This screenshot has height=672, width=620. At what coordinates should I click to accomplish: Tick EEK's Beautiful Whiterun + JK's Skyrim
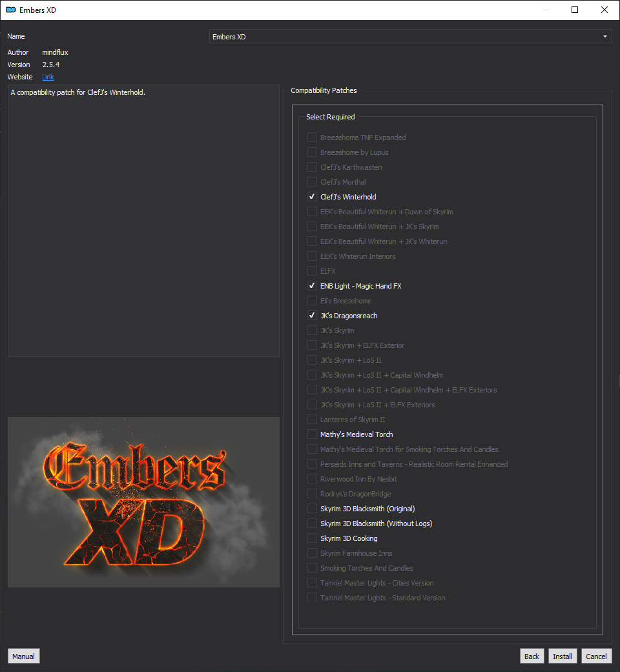tap(312, 227)
